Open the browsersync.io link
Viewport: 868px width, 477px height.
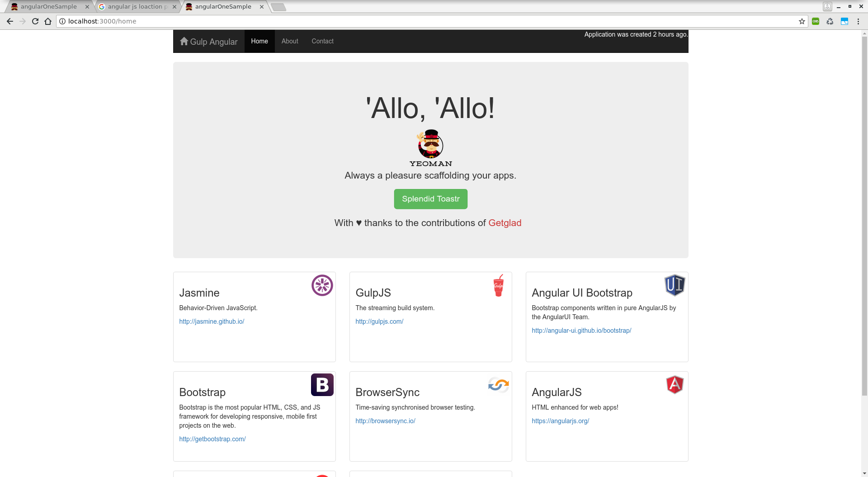coord(385,421)
